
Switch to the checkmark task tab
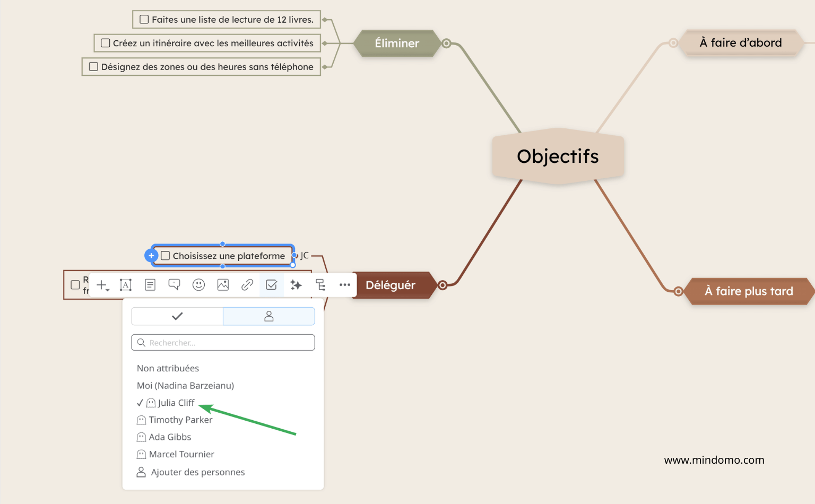(177, 316)
